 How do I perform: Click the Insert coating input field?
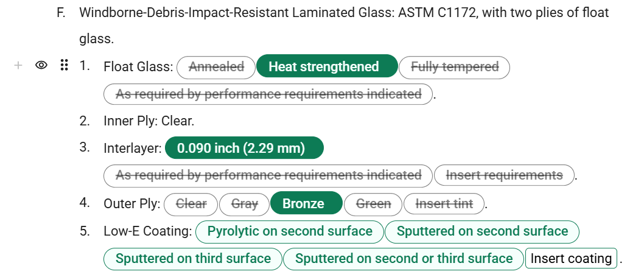572,259
